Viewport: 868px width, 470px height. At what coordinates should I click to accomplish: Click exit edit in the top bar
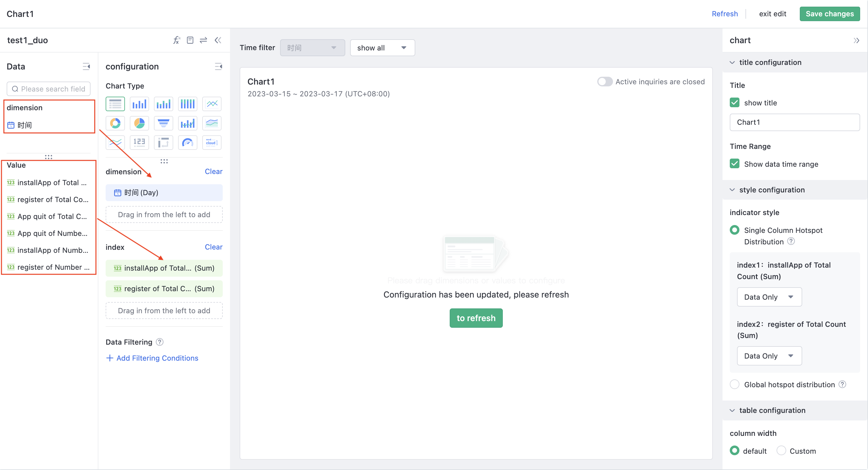(x=773, y=14)
